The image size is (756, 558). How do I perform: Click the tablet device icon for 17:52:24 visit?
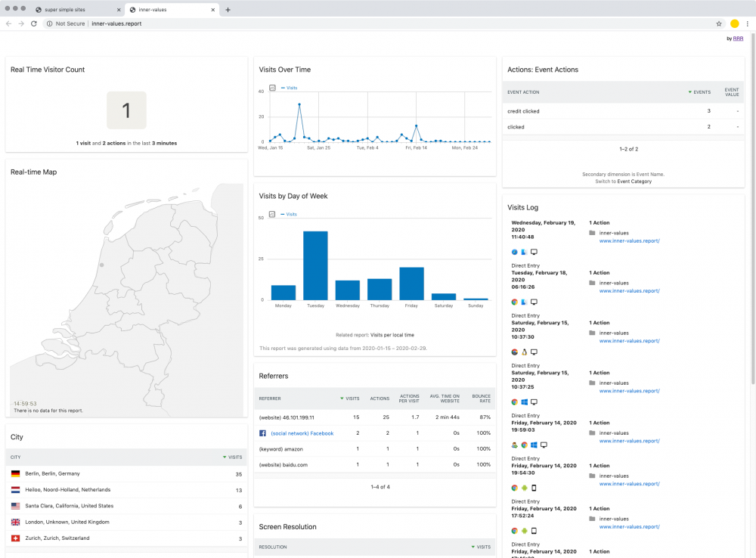coord(534,531)
